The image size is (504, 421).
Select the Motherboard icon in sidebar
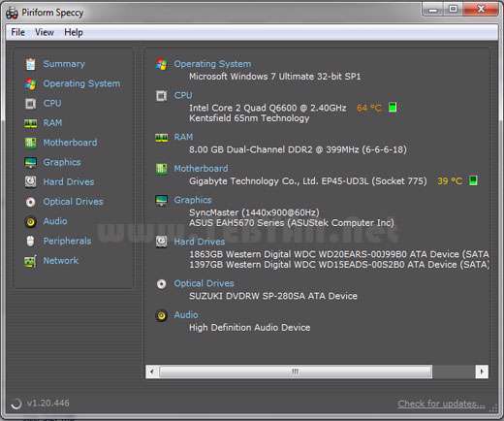click(x=31, y=143)
